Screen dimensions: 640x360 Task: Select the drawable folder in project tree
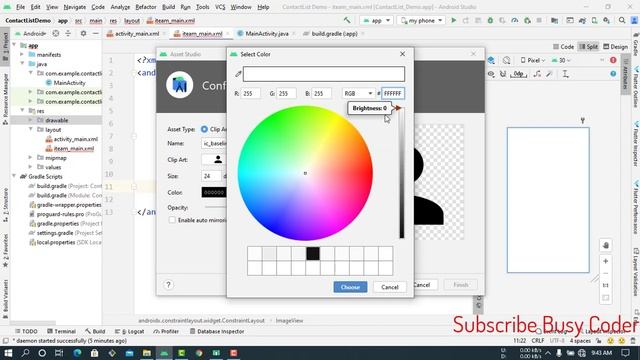(x=56, y=120)
